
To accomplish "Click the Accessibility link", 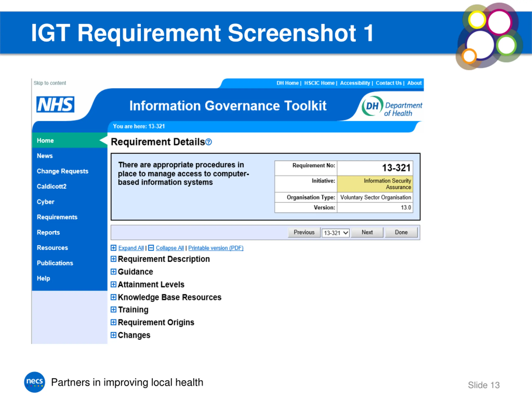I will [x=355, y=83].
